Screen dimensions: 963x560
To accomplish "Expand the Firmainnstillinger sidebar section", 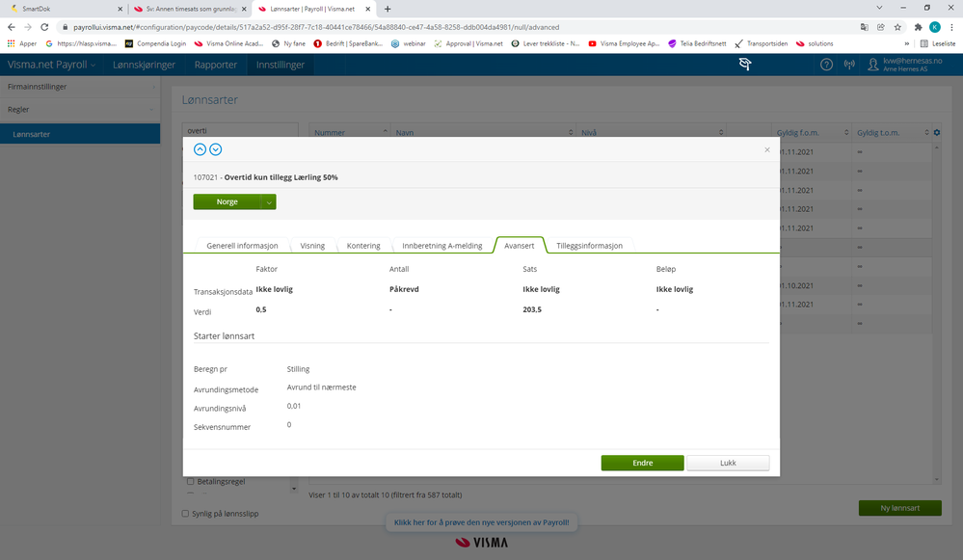I will tap(80, 87).
